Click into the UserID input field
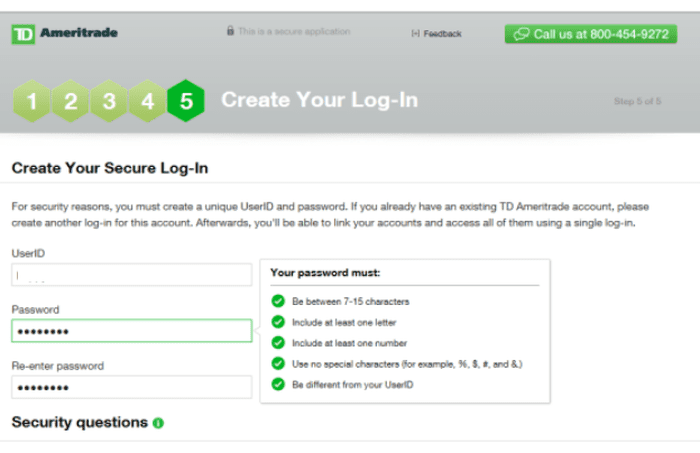The height and width of the screenshot is (453, 700). pos(132,274)
